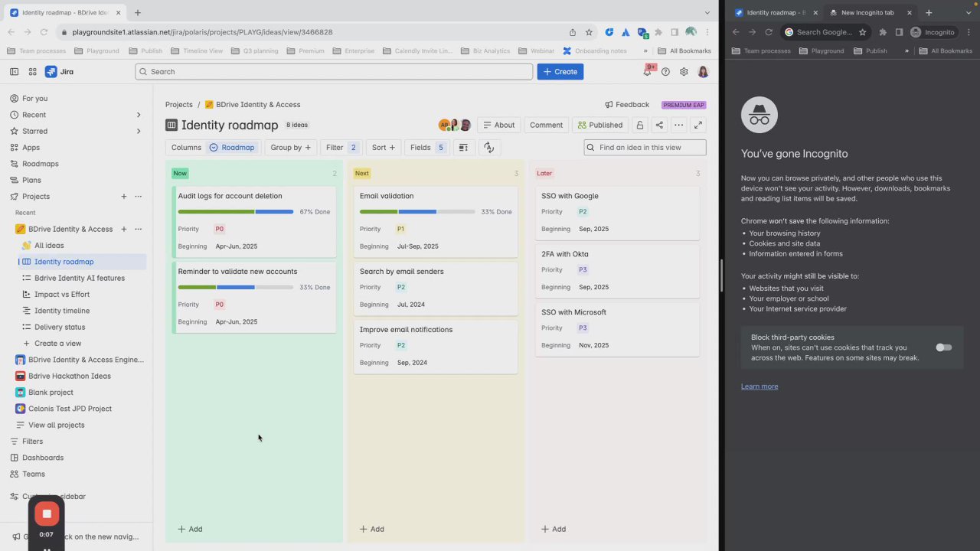Expand the Starred sidebar section
Screen dimensions: 980x551
(139, 131)
